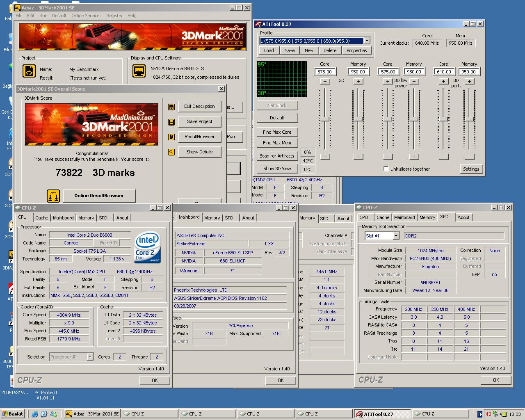Click the yellow Online ResultBrowser icon

tap(53, 196)
